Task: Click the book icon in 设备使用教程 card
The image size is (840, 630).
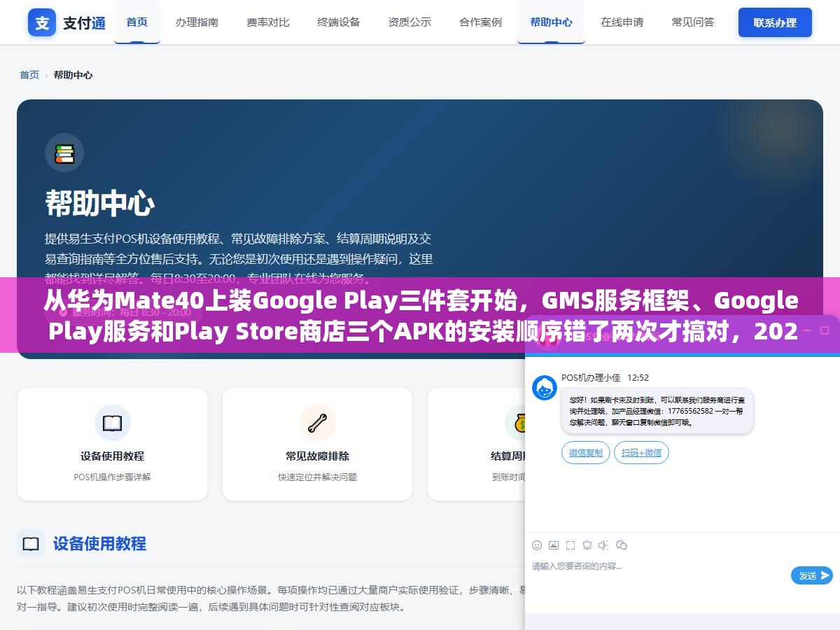Action: point(112,423)
